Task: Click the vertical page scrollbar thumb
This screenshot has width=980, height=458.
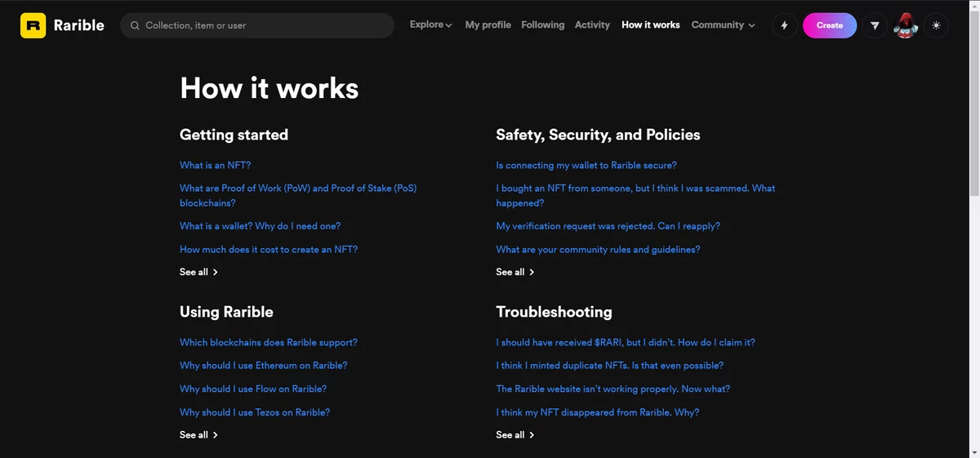Action: point(973,102)
